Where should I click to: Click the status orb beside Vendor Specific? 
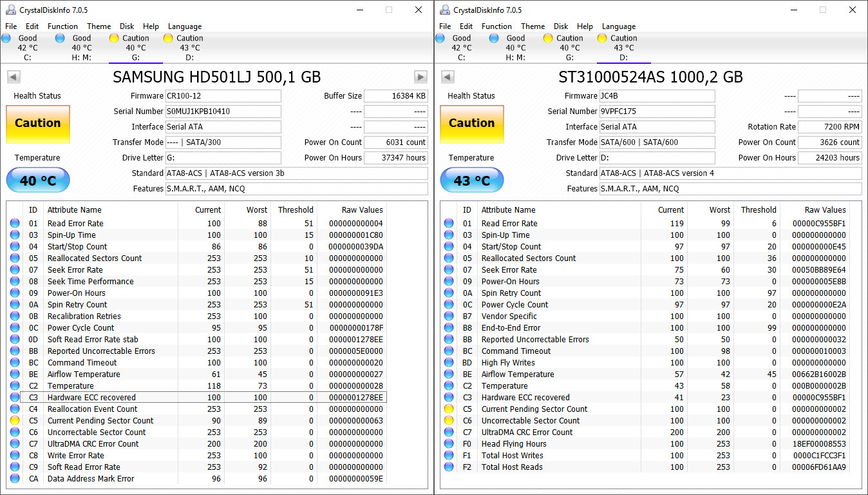point(449,316)
